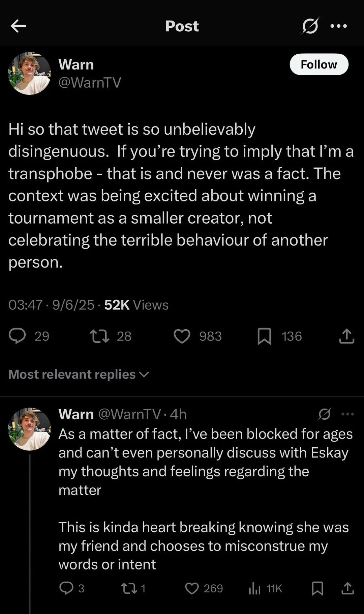Repost the main post with 28 reposts
The width and height of the screenshot is (364, 614).
pos(100,336)
